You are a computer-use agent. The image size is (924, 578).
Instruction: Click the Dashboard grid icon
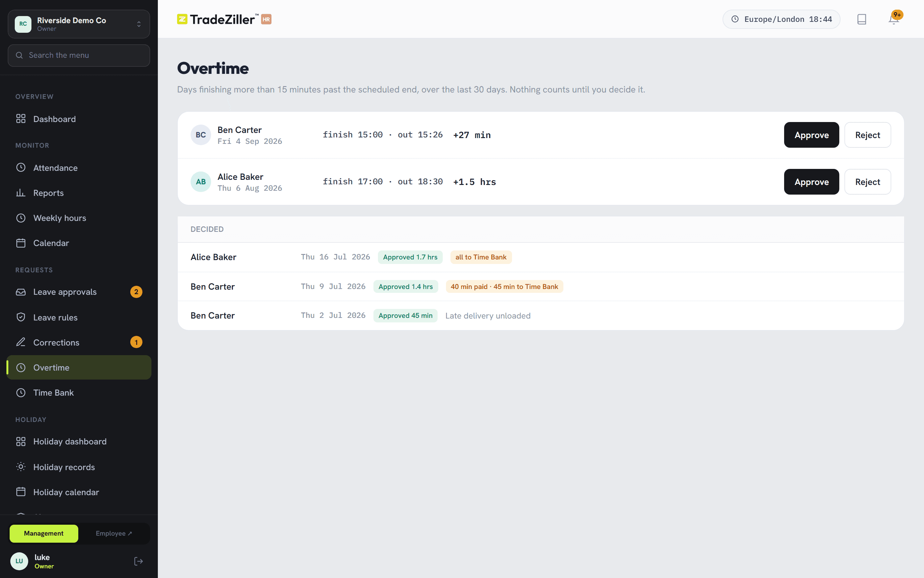[x=21, y=119]
